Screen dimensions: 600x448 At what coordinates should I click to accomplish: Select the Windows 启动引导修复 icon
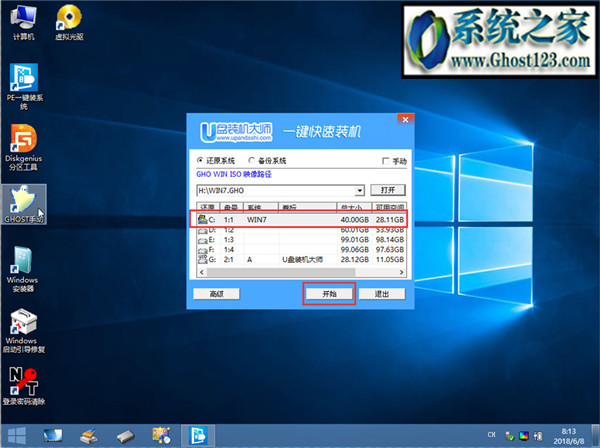[24, 331]
